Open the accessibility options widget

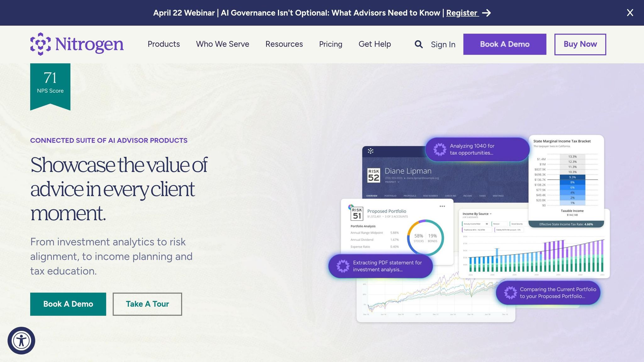tap(21, 341)
